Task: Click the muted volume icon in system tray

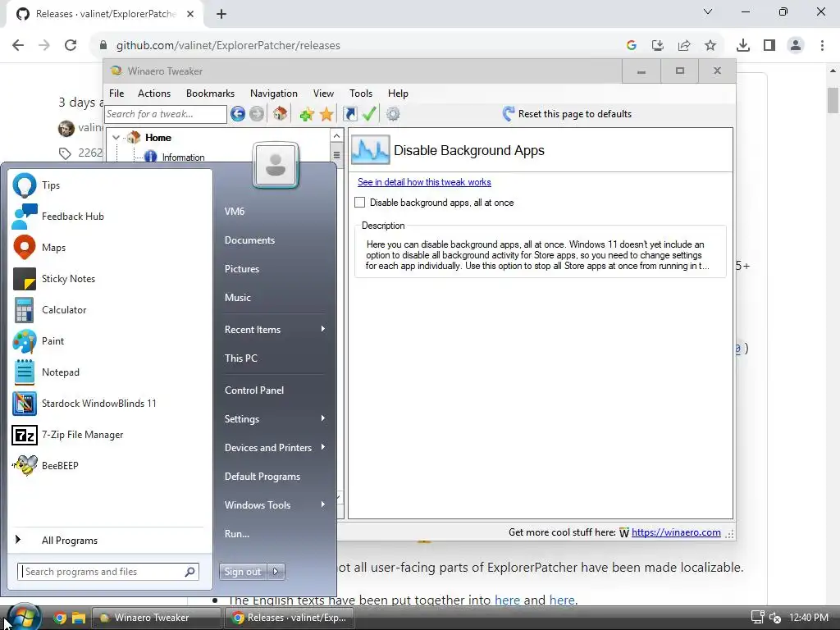Action: point(775,618)
